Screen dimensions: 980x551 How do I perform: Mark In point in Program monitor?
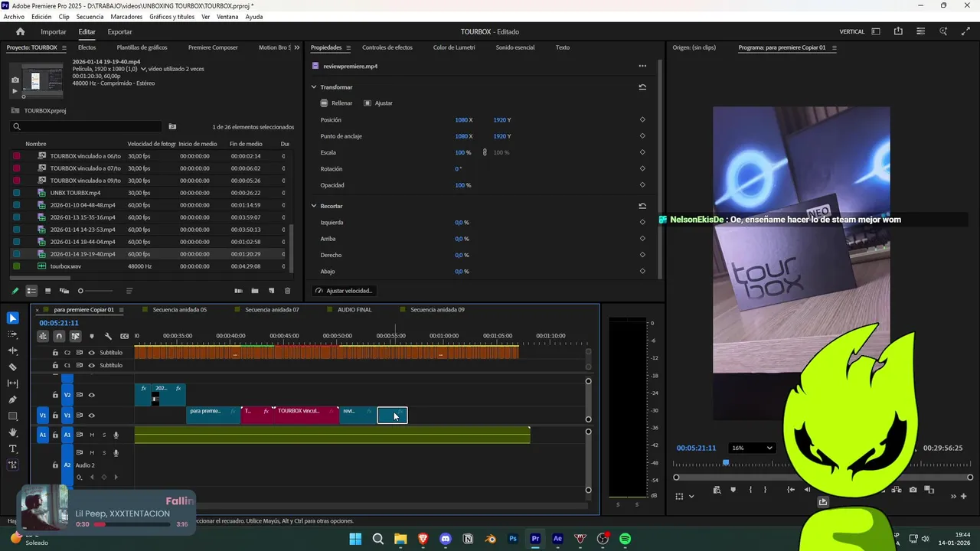pos(750,490)
